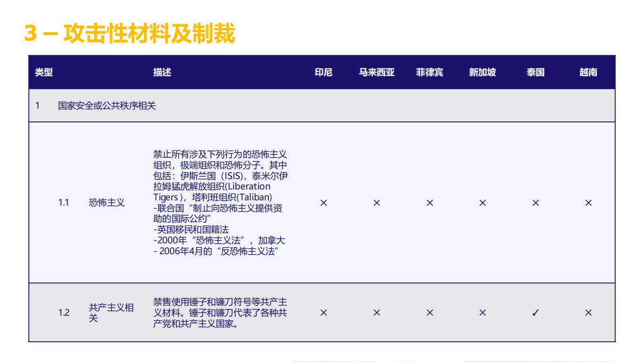Click the X mark for 共产主义相关 under 越南
644x362 pixels.
click(x=588, y=313)
